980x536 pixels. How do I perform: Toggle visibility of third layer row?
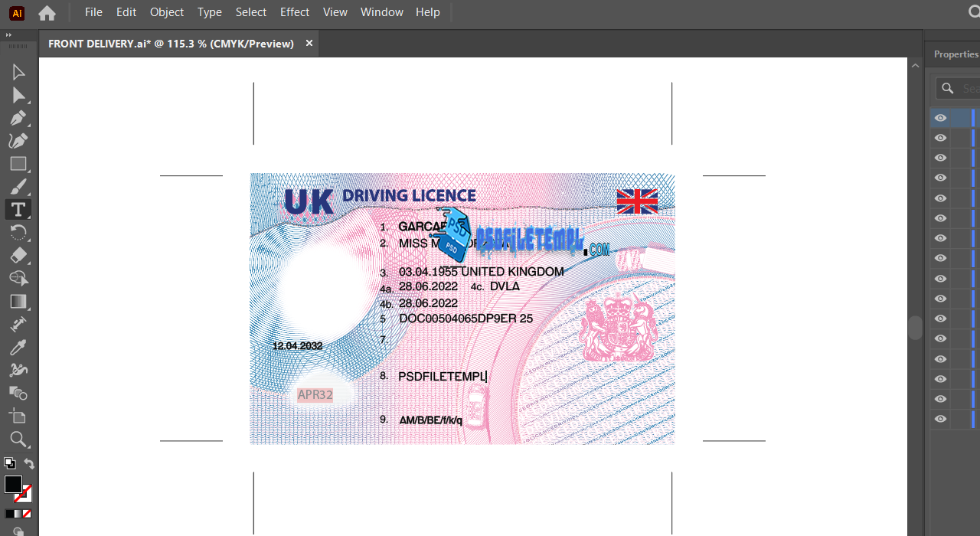pyautogui.click(x=941, y=158)
